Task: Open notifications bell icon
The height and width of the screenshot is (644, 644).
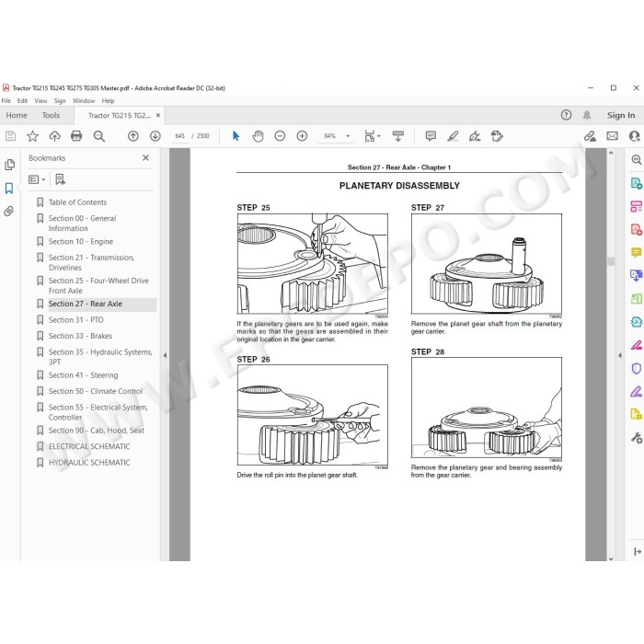Action: 587,115
